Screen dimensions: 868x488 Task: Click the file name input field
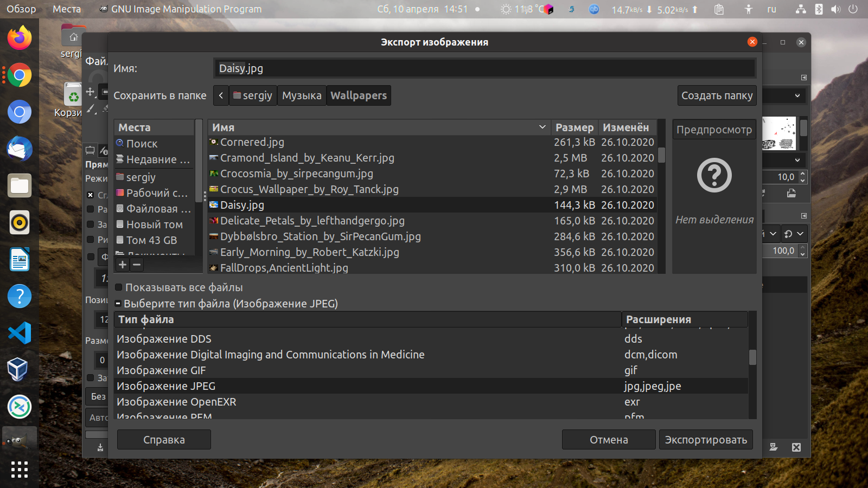484,68
